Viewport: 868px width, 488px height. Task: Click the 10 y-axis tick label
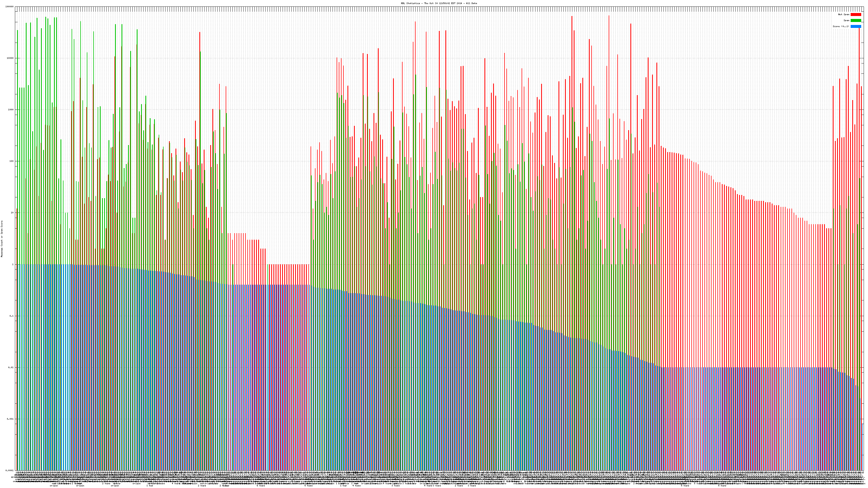coord(12,213)
